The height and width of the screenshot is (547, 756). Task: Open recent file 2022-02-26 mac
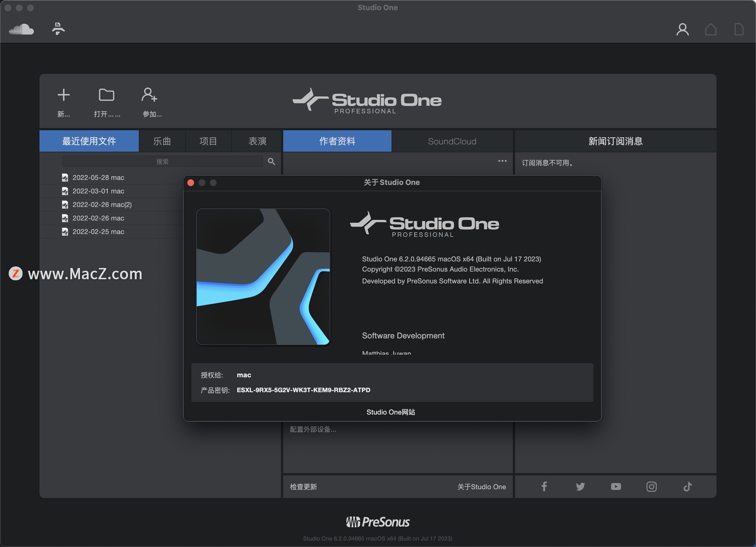coord(98,218)
